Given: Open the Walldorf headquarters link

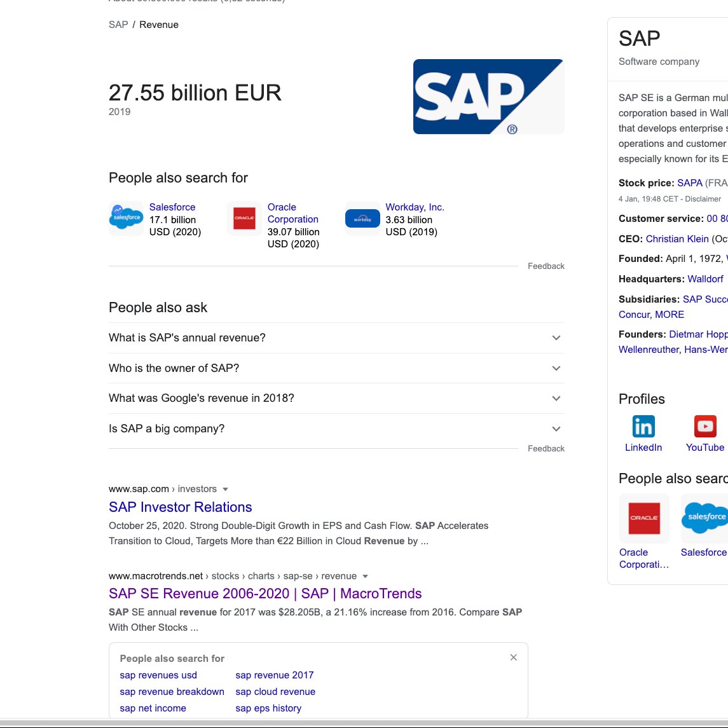Looking at the screenshot, I should [x=705, y=279].
